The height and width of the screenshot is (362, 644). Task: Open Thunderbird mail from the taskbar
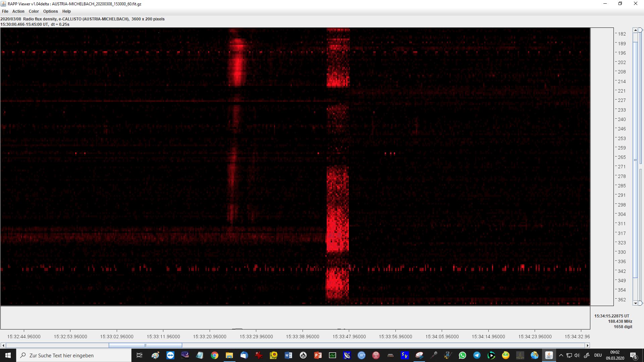point(244,355)
